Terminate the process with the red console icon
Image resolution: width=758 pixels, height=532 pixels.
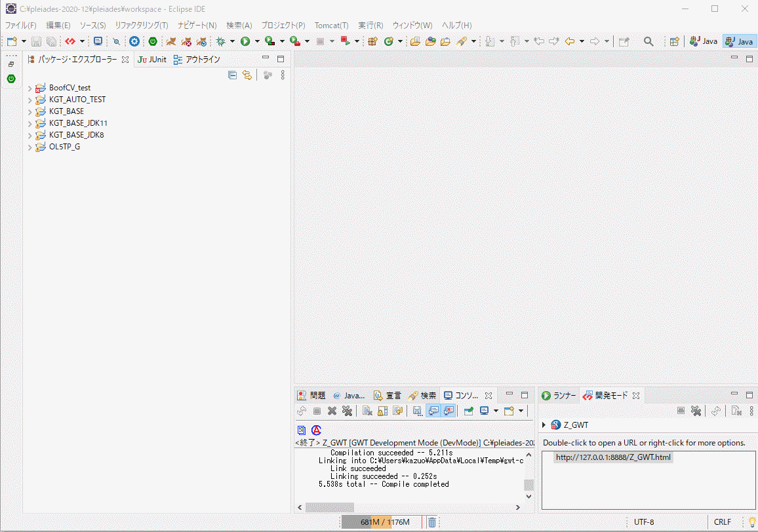(x=318, y=411)
